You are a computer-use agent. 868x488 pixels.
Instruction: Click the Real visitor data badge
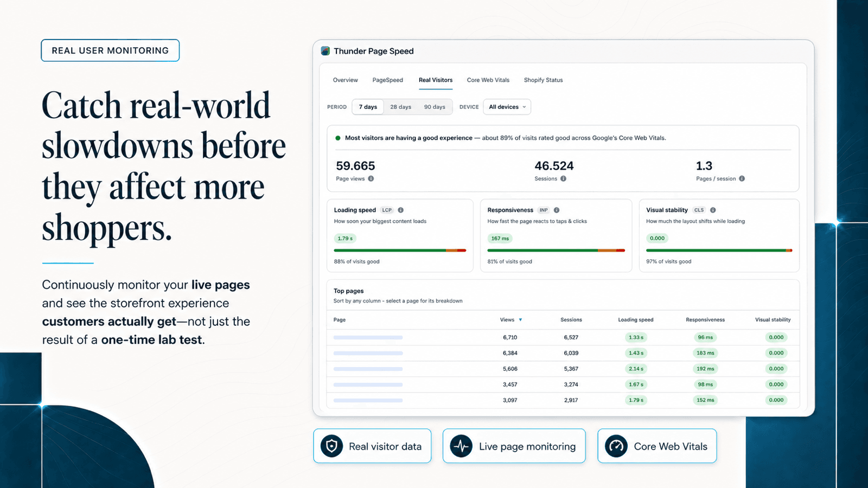(372, 446)
